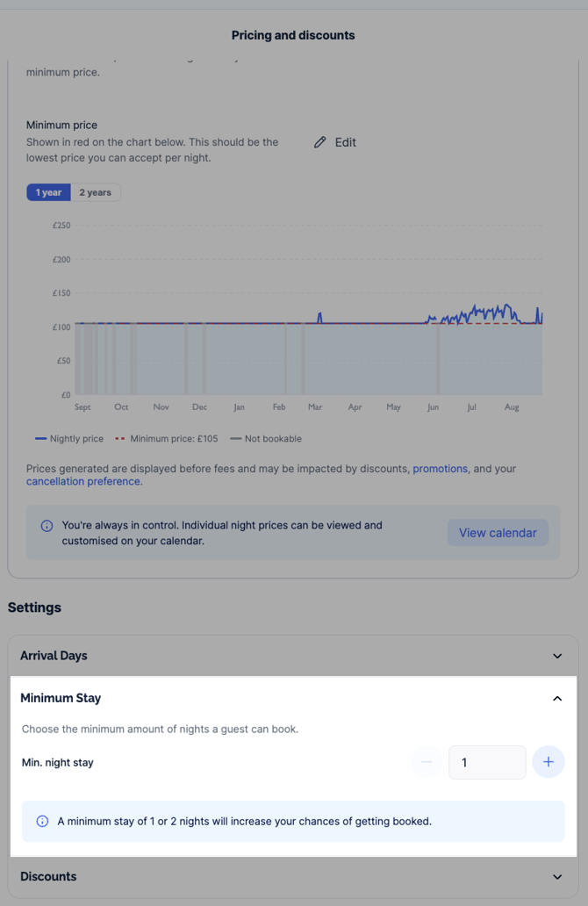Click the Arrival Days heading
The image size is (588, 906).
click(54, 656)
